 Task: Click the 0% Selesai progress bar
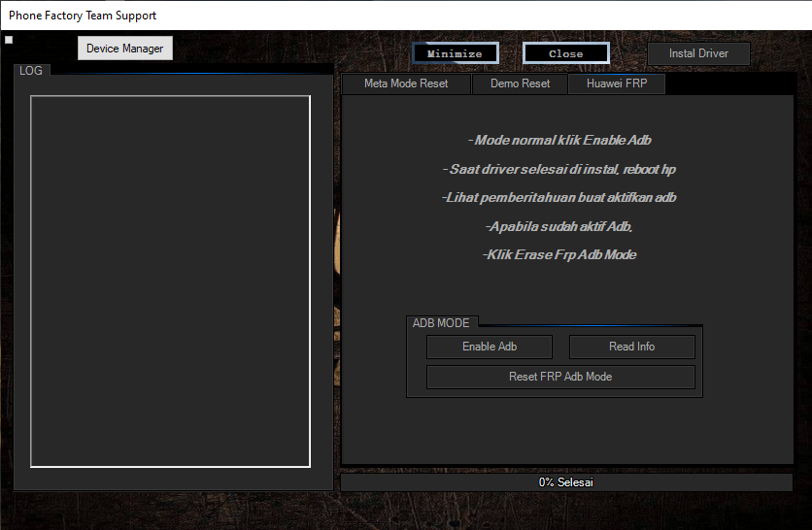566,482
